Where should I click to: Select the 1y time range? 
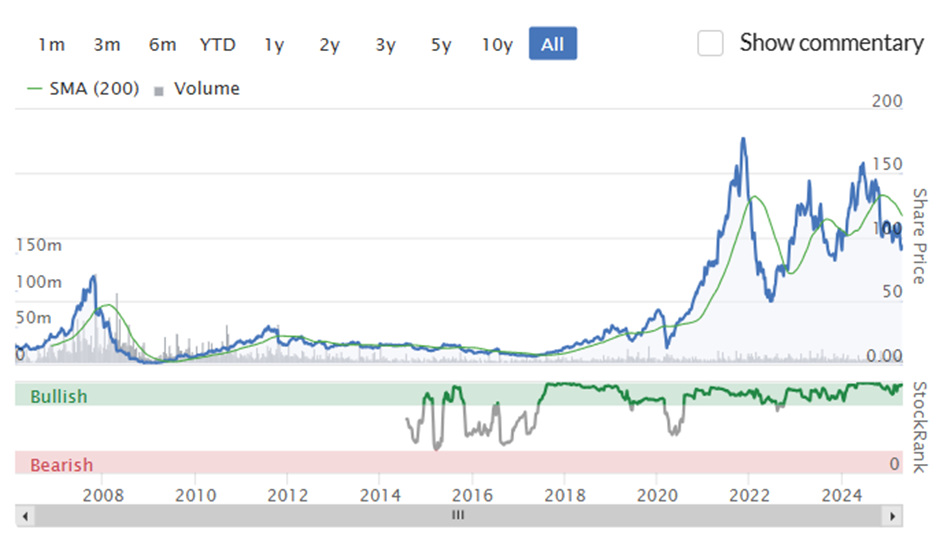click(274, 44)
